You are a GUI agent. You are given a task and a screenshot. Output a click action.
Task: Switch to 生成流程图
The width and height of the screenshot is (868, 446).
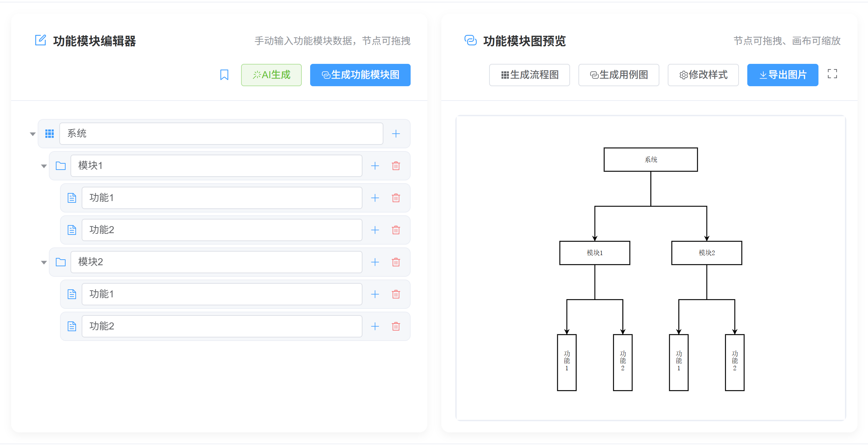tap(529, 75)
